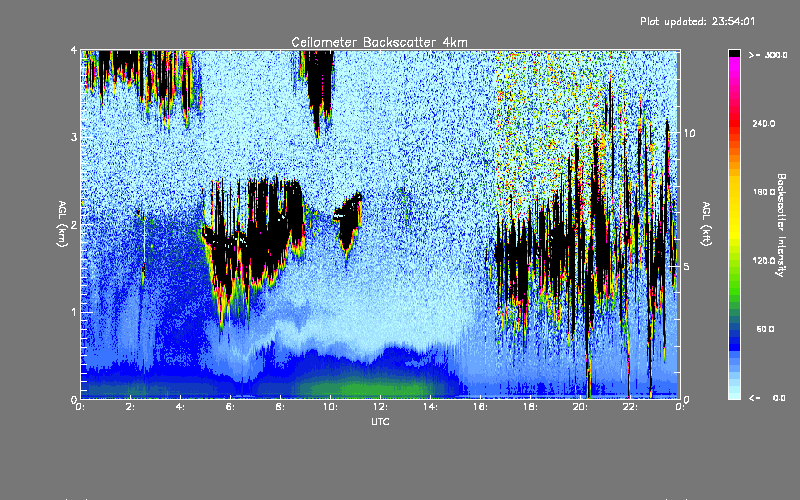Click the "18:" UTC tick label
This screenshot has width=800, height=500.
[530, 407]
